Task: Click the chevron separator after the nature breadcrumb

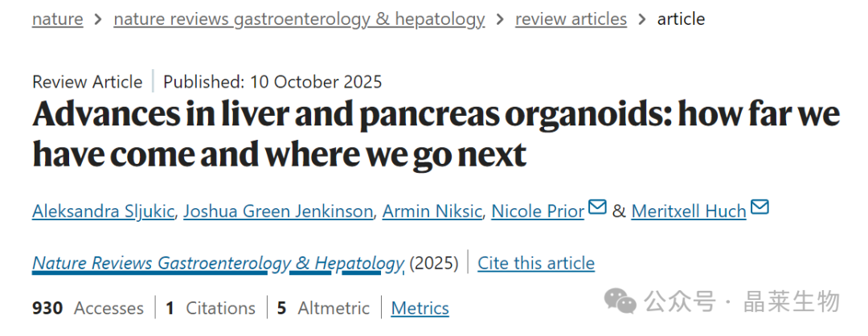Action: 98,19
